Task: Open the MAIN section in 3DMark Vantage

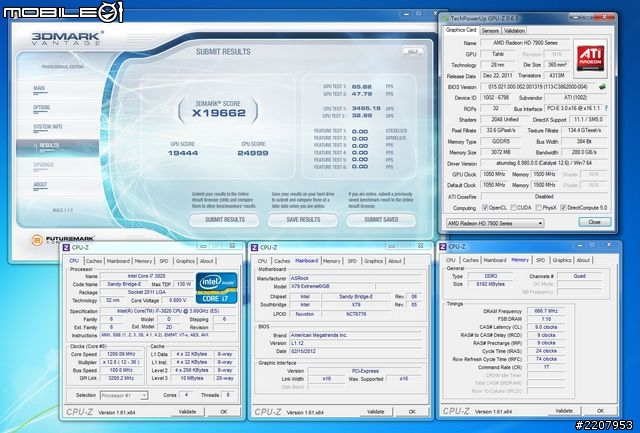Action: (x=39, y=89)
